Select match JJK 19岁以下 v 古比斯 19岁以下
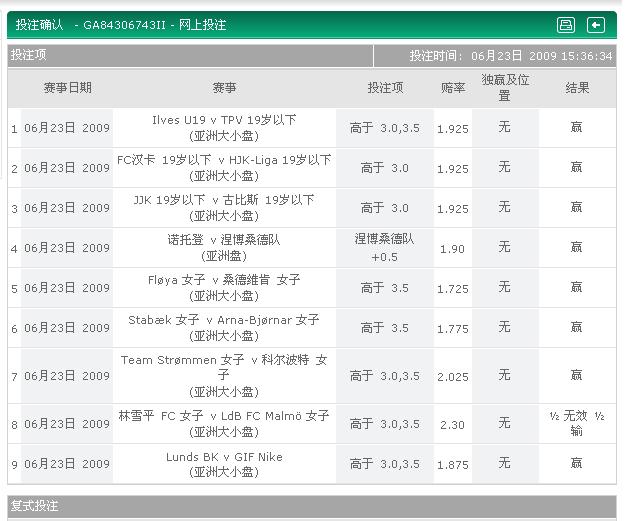The width and height of the screenshot is (635, 521). [224, 200]
